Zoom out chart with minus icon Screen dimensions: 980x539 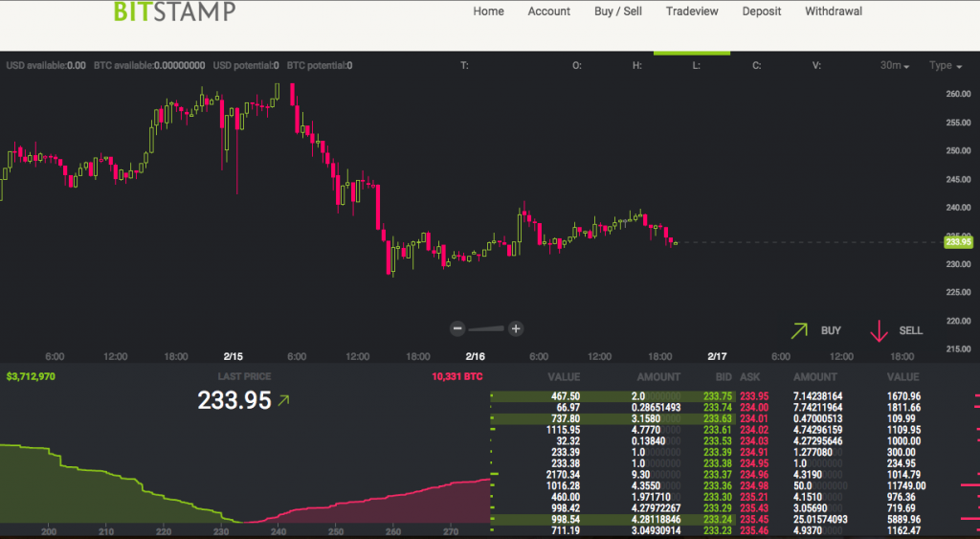pos(457,328)
